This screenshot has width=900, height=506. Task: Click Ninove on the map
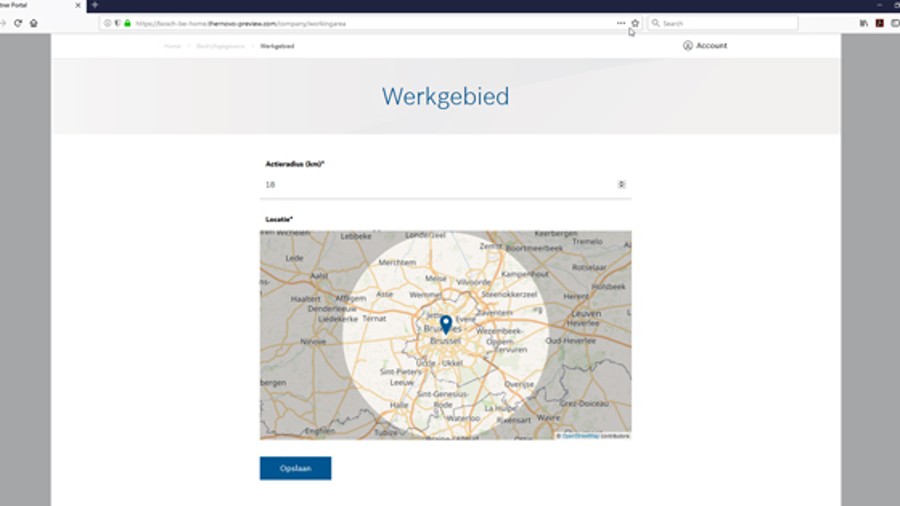[x=313, y=341]
